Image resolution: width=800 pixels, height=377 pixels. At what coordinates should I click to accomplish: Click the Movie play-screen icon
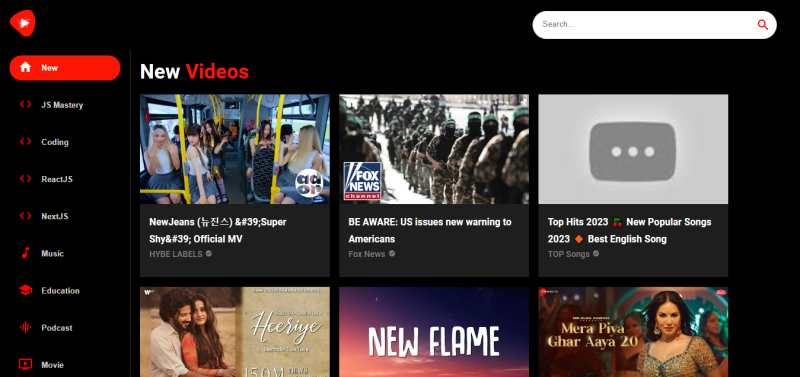coord(25,364)
